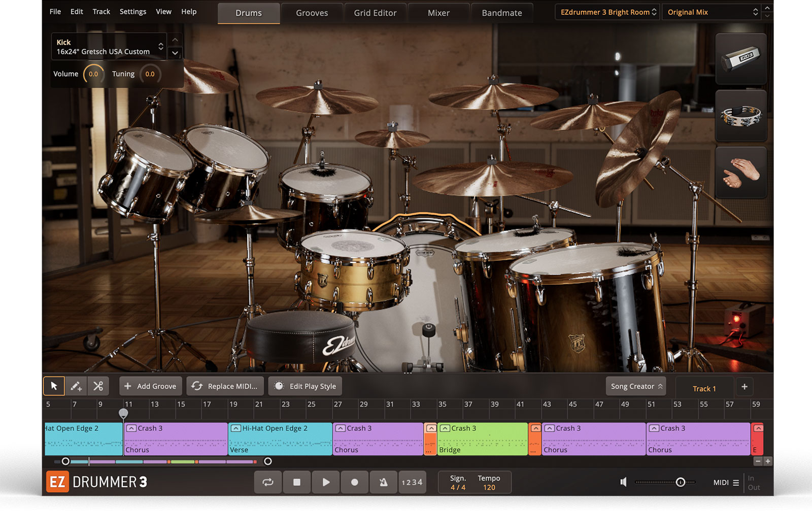This screenshot has width=812, height=511.
Task: Open the Settings menu
Action: click(x=133, y=12)
